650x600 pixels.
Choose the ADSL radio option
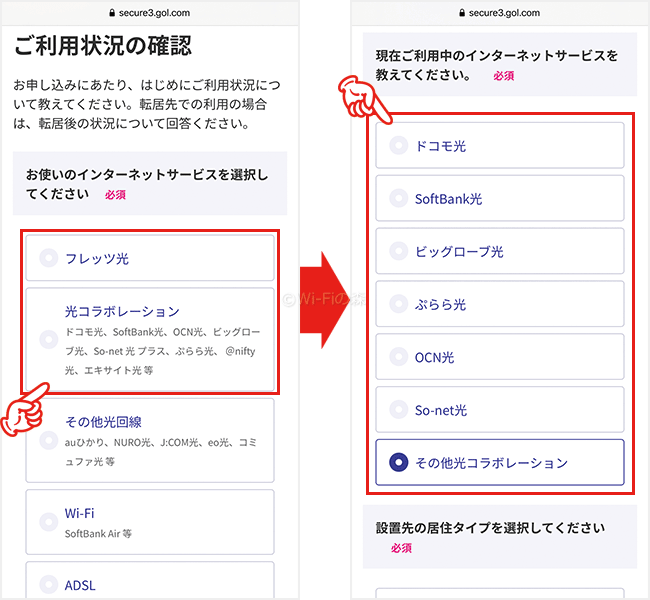(x=150, y=581)
